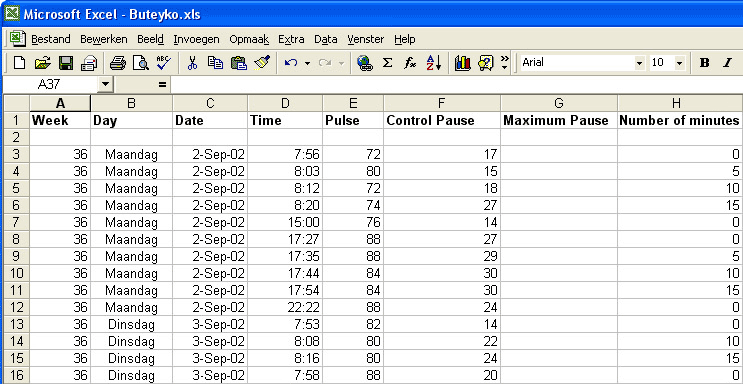
Task: Open the Bestand menu
Action: pyautogui.click(x=51, y=39)
